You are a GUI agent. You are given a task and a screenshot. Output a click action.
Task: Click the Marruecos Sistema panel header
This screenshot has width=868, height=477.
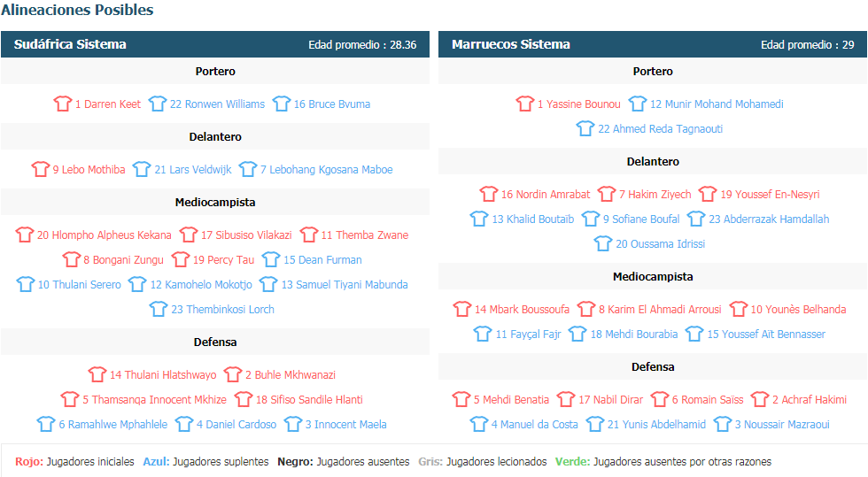pos(653,44)
